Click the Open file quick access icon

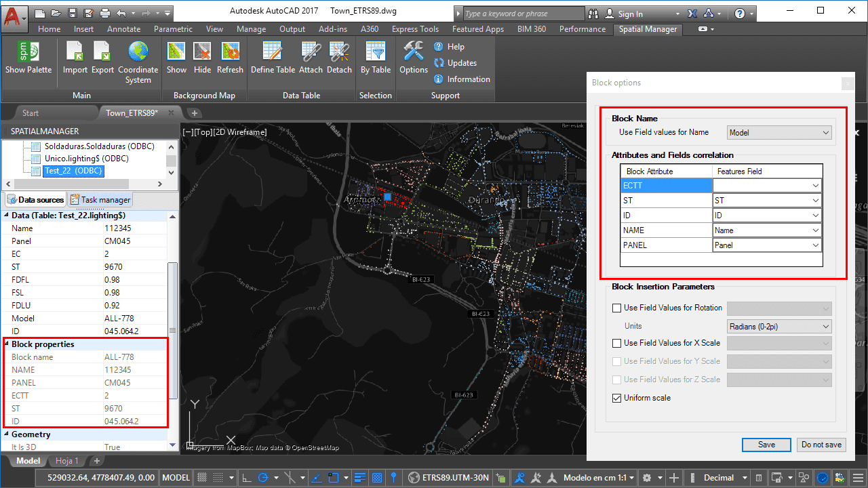56,13
